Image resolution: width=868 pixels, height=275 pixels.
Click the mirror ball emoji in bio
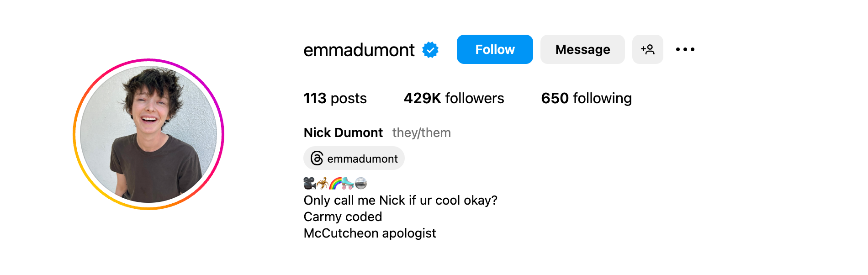(361, 183)
